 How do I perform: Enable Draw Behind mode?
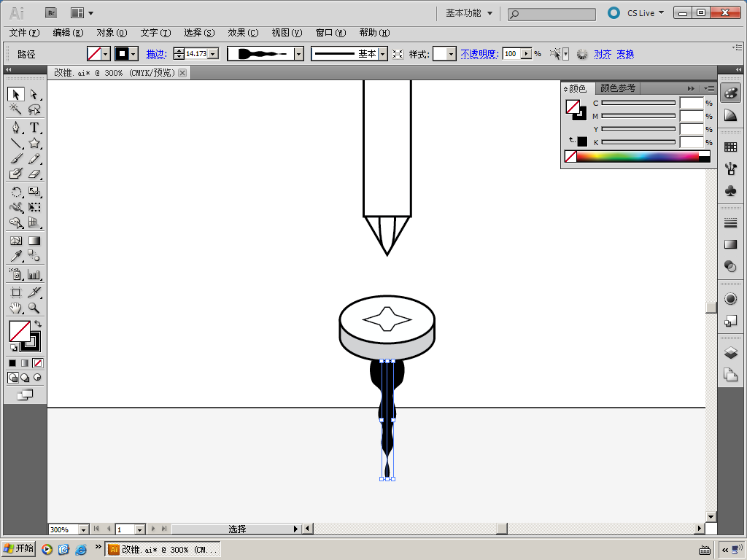[x=25, y=378]
